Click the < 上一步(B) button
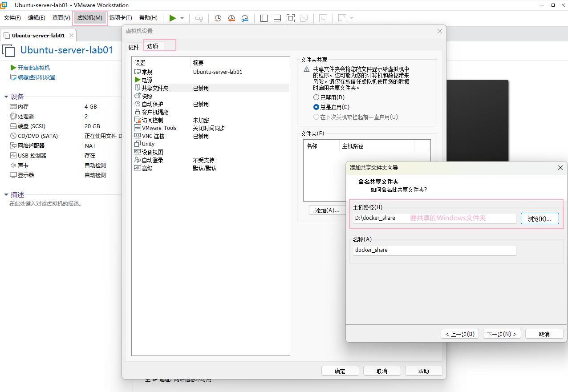 coord(460,334)
